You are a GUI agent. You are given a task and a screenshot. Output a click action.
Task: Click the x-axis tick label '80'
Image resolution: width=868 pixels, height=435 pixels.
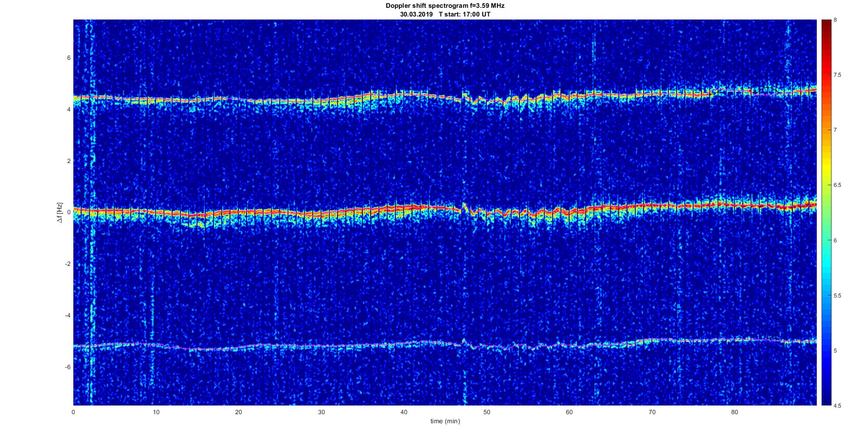[x=734, y=412]
